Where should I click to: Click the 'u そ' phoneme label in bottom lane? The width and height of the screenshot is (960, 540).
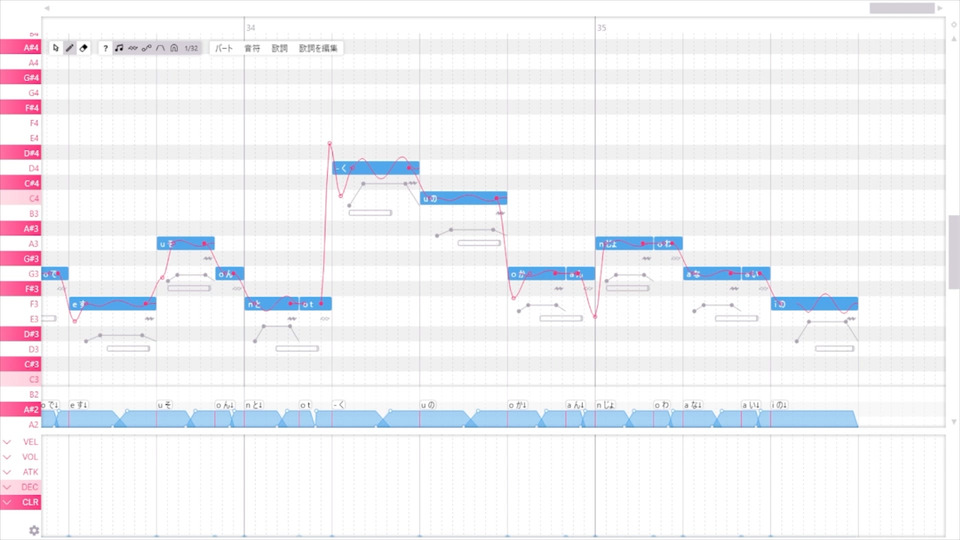[164, 405]
